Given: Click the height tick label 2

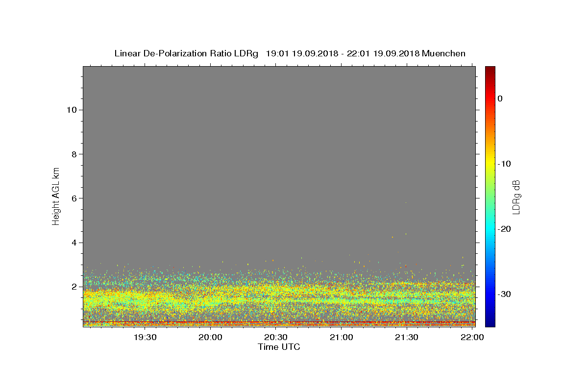Looking at the screenshot, I should (x=73, y=287).
